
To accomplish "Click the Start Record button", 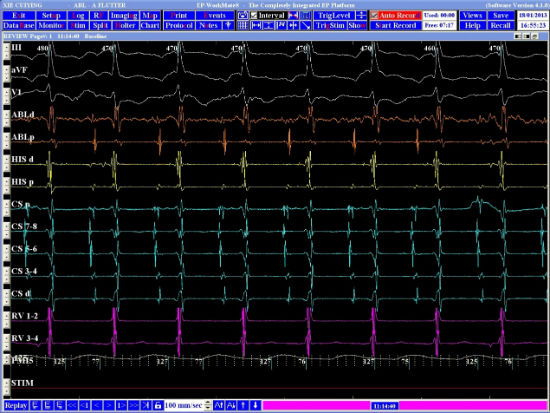I will pyautogui.click(x=395, y=26).
